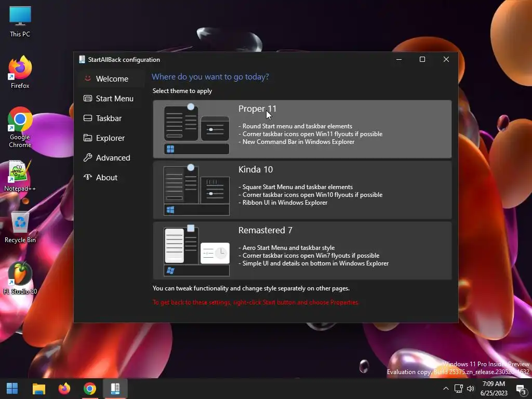Click the About umbrella icon
The width and height of the screenshot is (532, 399).
[87, 177]
